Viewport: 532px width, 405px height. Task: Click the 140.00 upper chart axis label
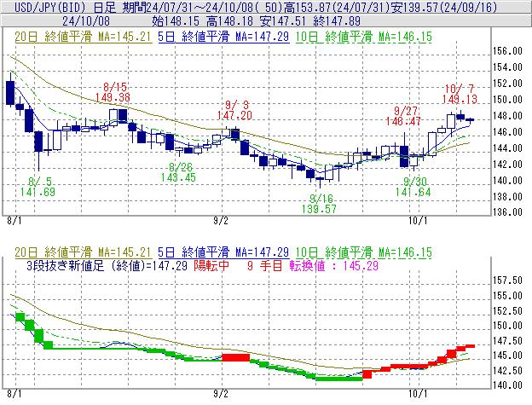507,180
